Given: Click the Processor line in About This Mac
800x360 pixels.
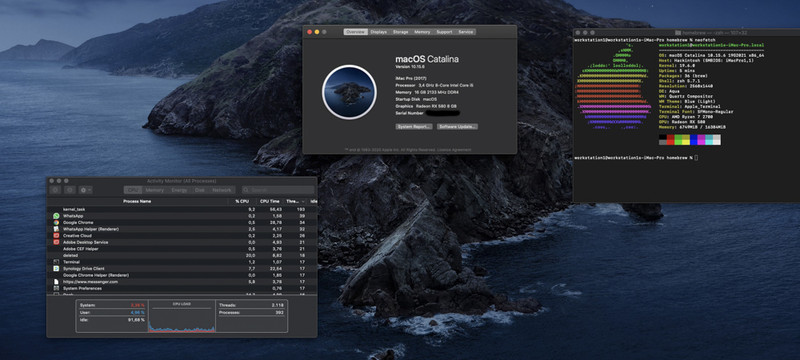Looking at the screenshot, I should (x=435, y=85).
